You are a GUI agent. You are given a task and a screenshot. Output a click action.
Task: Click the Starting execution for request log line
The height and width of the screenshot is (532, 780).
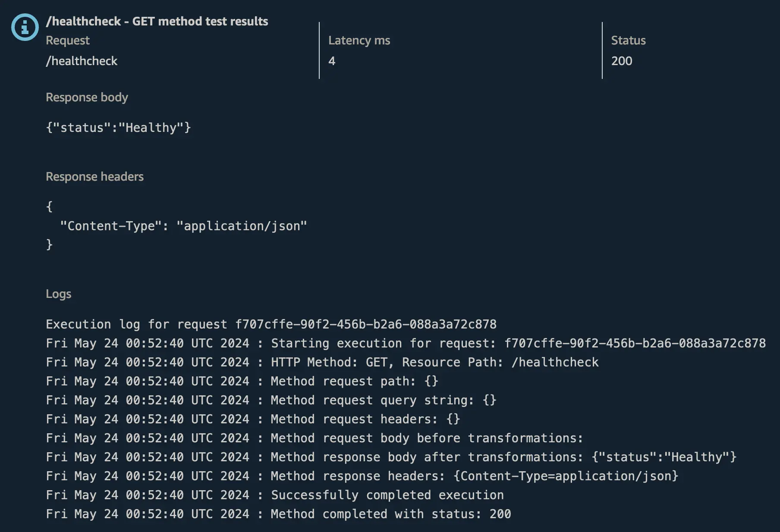point(406,343)
